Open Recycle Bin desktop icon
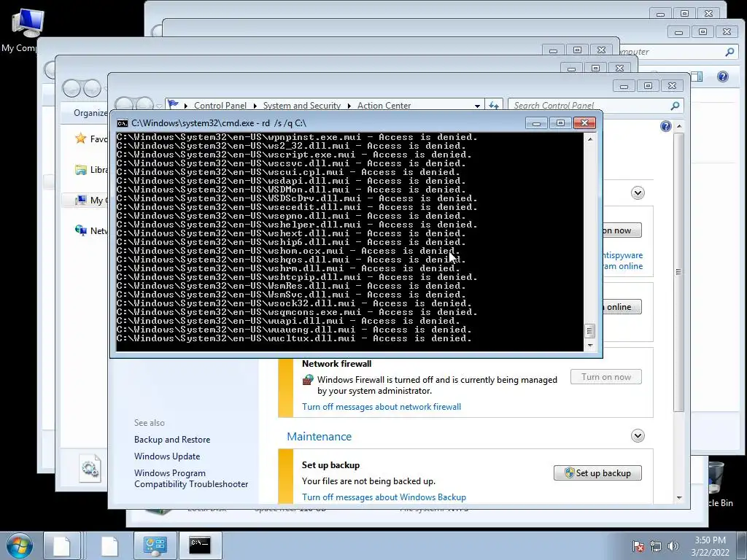 coord(717,485)
